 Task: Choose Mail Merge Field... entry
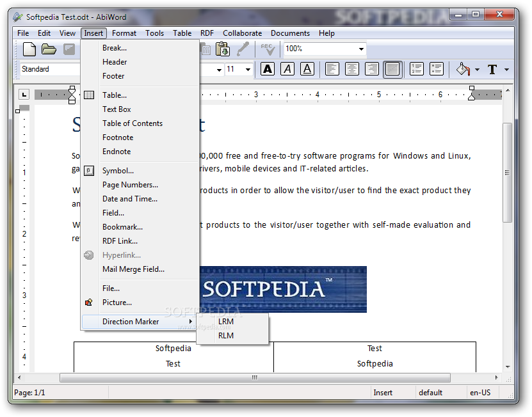[140, 269]
